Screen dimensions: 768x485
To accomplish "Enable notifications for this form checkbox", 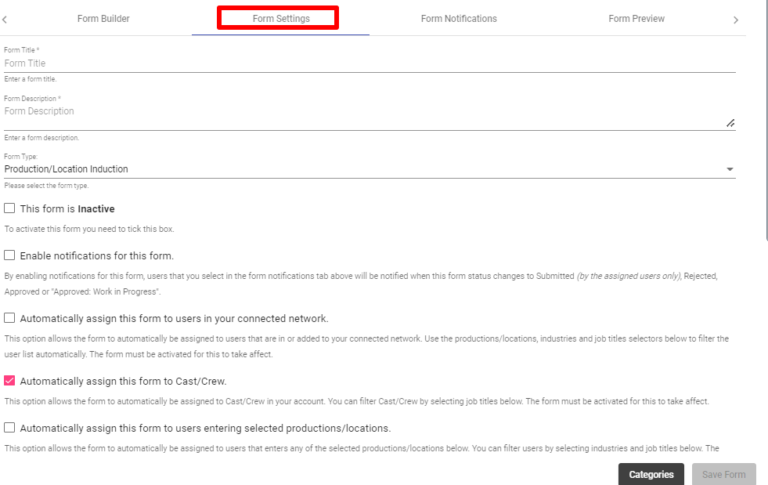I will click(x=9, y=255).
